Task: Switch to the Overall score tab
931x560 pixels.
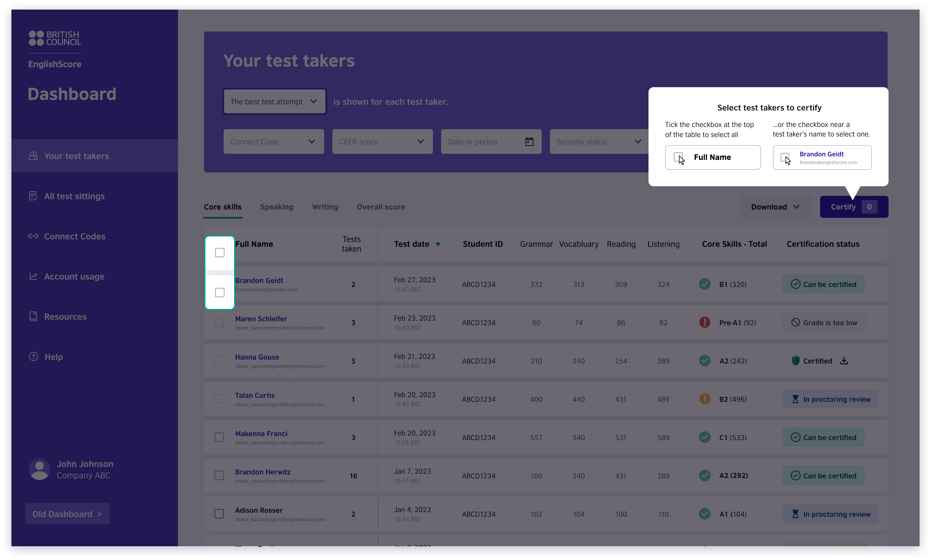Action: [381, 207]
